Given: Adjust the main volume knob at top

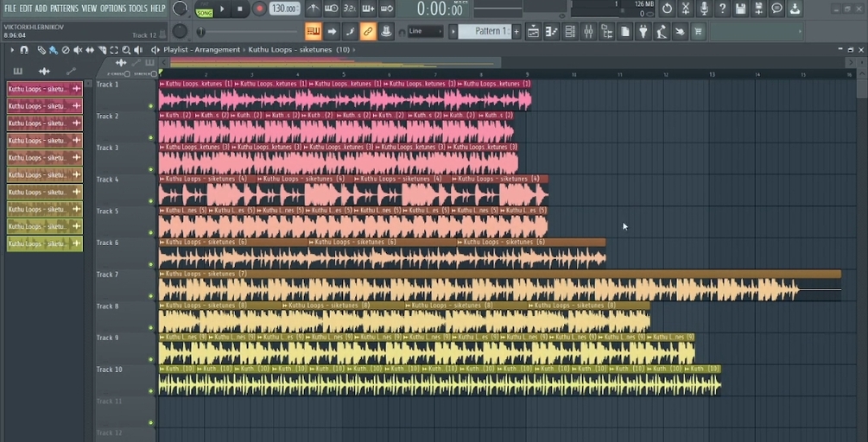Looking at the screenshot, I should point(180,9).
